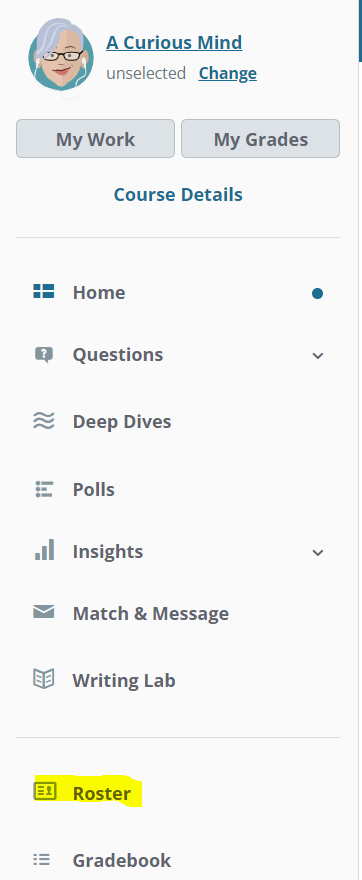Click the Home grid icon

pyautogui.click(x=44, y=292)
